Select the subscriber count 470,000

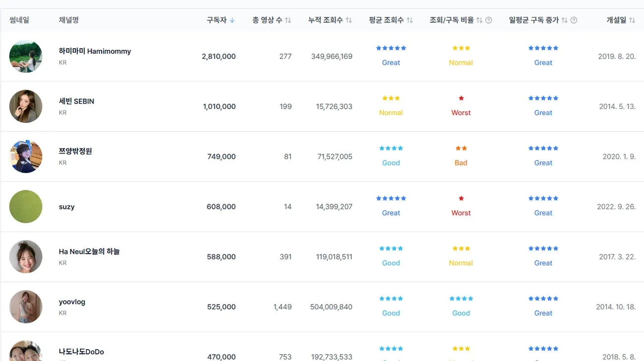[221, 357]
